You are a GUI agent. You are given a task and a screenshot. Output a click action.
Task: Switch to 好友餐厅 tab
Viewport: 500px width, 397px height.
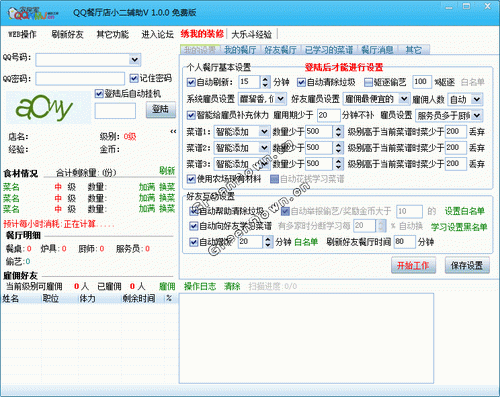(281, 50)
